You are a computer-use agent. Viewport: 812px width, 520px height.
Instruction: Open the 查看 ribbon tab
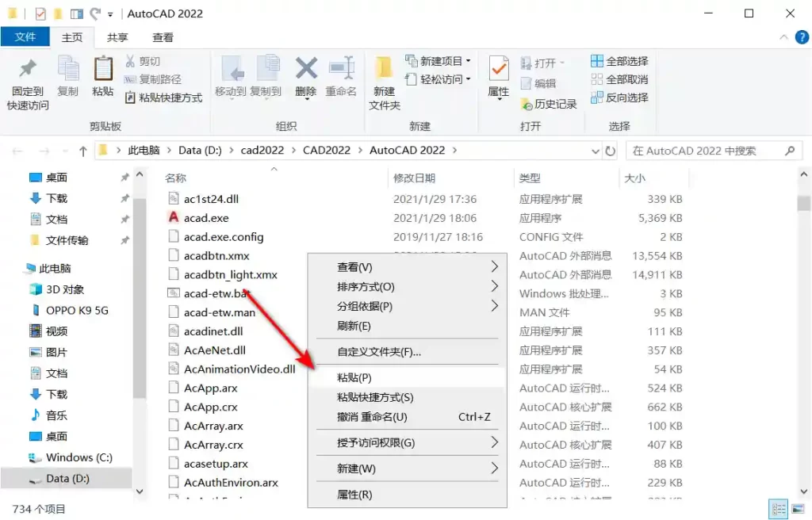click(163, 37)
